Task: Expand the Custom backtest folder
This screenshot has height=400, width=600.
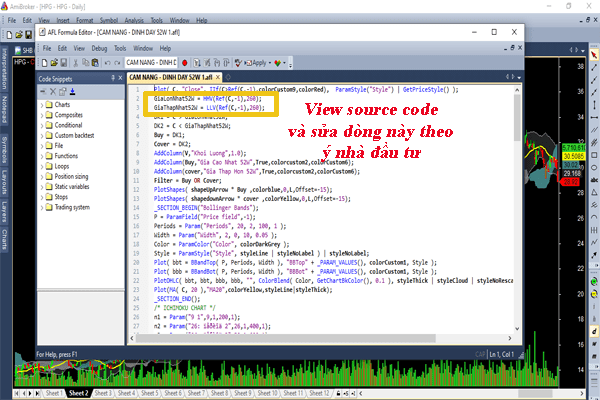Action: click(42, 136)
